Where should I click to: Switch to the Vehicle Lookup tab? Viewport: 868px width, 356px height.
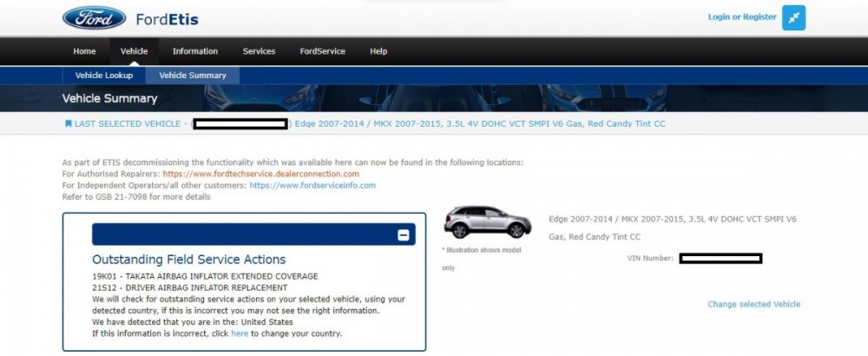point(104,76)
